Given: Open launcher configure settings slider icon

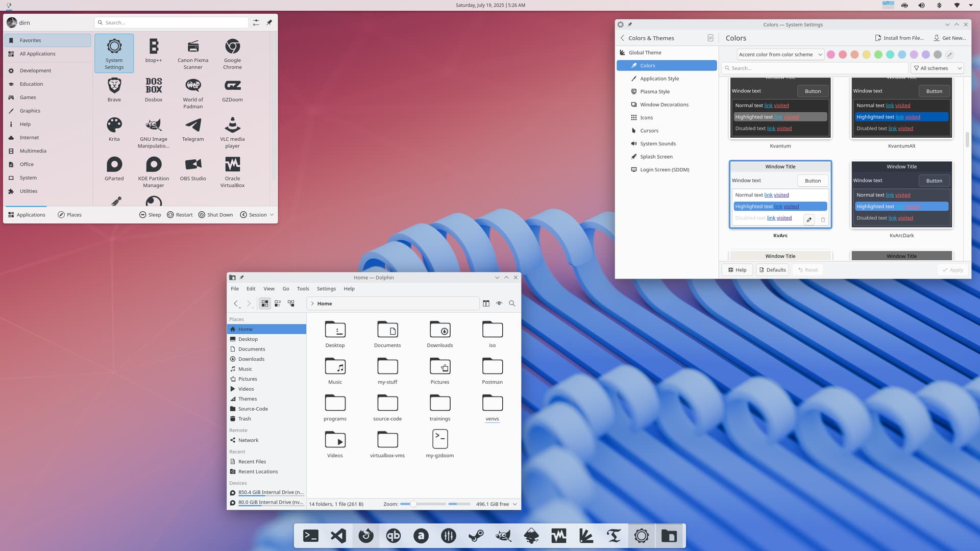Looking at the screenshot, I should pyautogui.click(x=256, y=22).
